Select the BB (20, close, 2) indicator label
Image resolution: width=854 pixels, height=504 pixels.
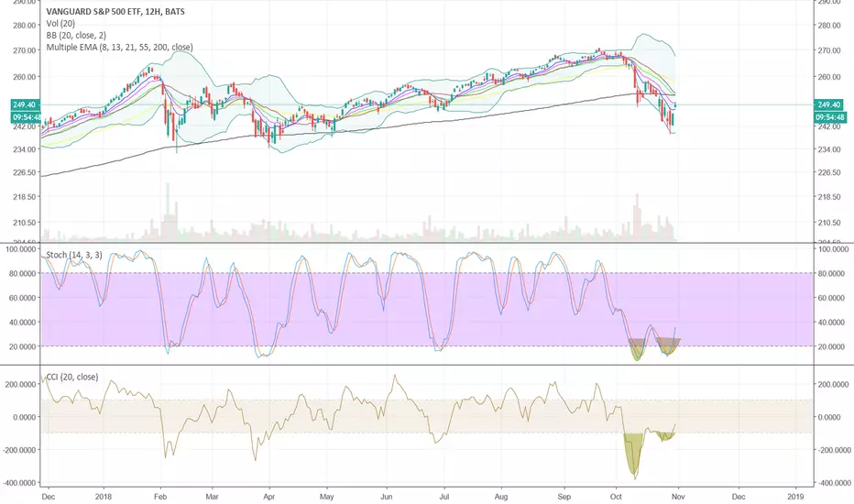pos(76,36)
